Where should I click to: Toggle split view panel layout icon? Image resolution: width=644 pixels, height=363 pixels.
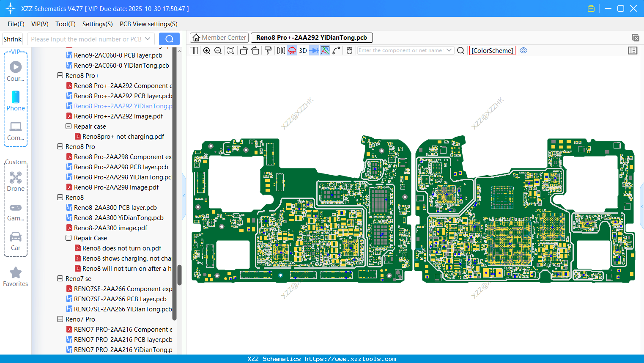[x=194, y=51]
